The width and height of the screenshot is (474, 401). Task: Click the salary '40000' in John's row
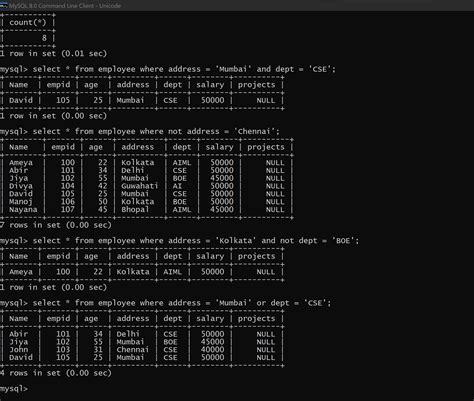[213, 350]
